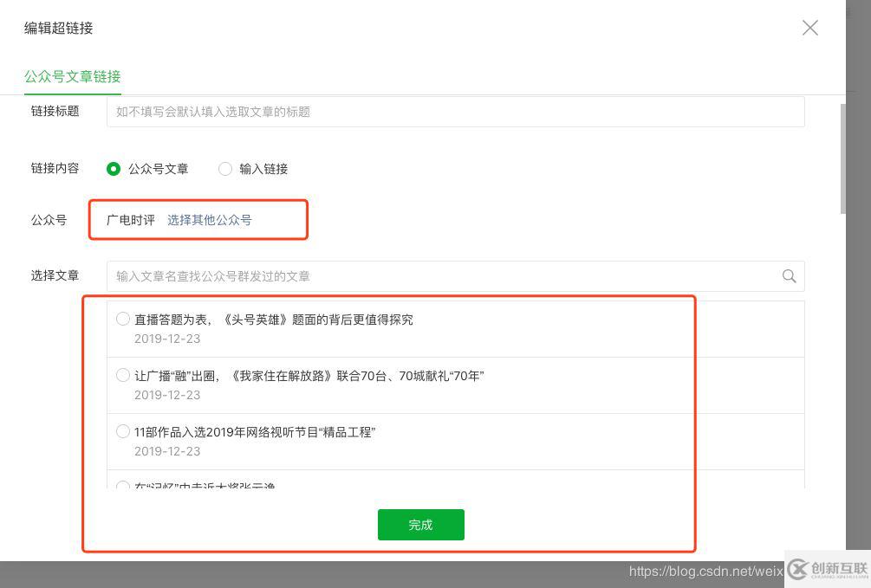Select article 11部作品入选2019年 radio button

click(x=123, y=431)
